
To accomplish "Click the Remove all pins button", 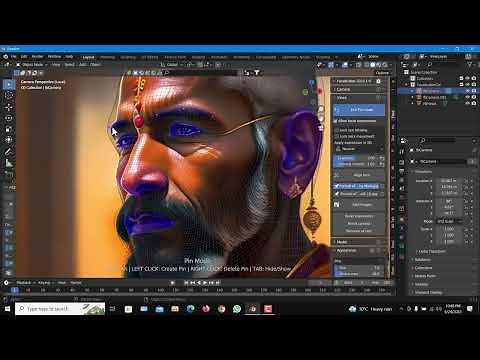I will pyautogui.click(x=359, y=231).
